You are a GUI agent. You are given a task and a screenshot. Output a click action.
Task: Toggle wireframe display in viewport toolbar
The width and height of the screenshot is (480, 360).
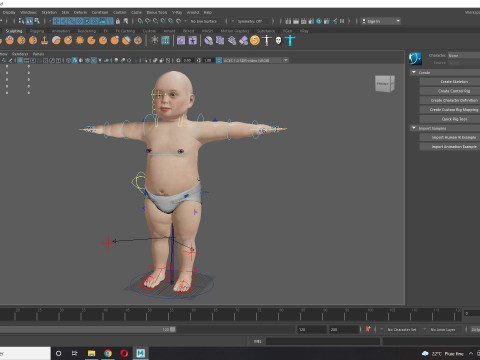pyautogui.click(x=69, y=60)
